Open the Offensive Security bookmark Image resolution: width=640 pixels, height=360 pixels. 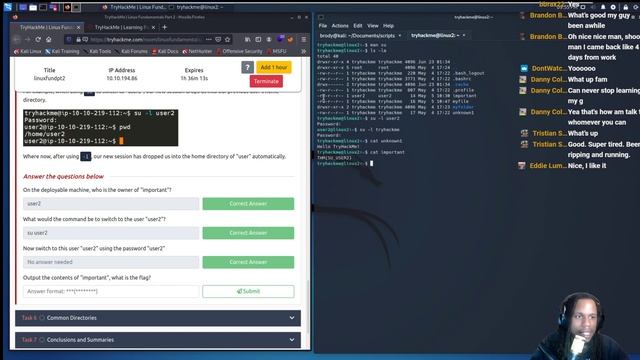click(240, 51)
